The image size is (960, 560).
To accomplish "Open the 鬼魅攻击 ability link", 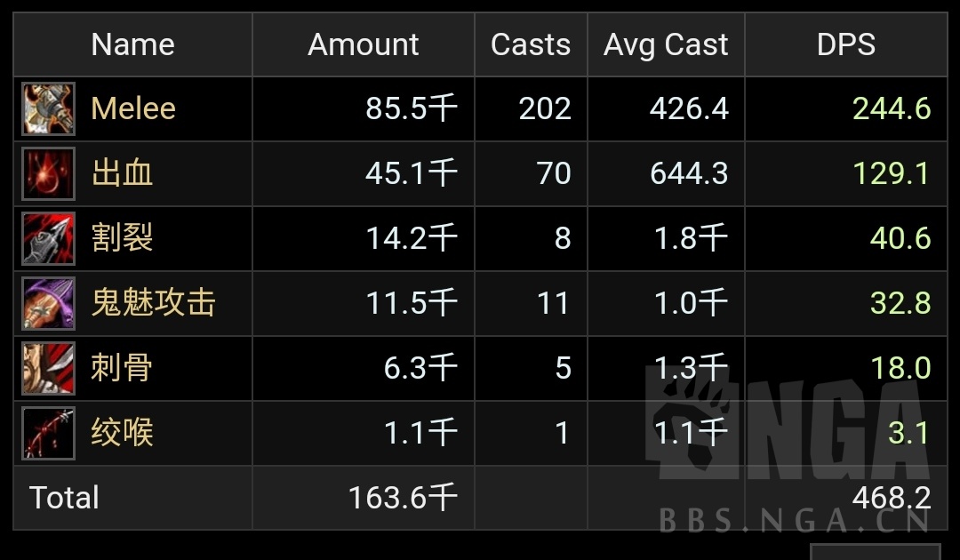I will 153,303.
